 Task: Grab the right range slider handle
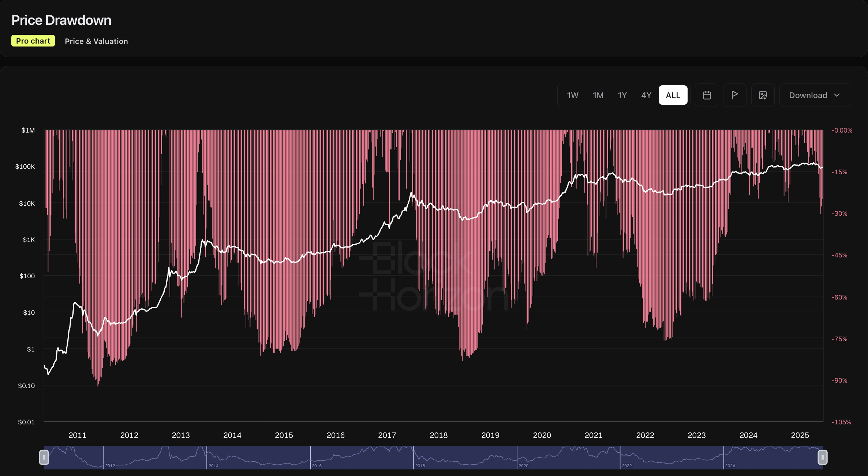pyautogui.click(x=822, y=457)
